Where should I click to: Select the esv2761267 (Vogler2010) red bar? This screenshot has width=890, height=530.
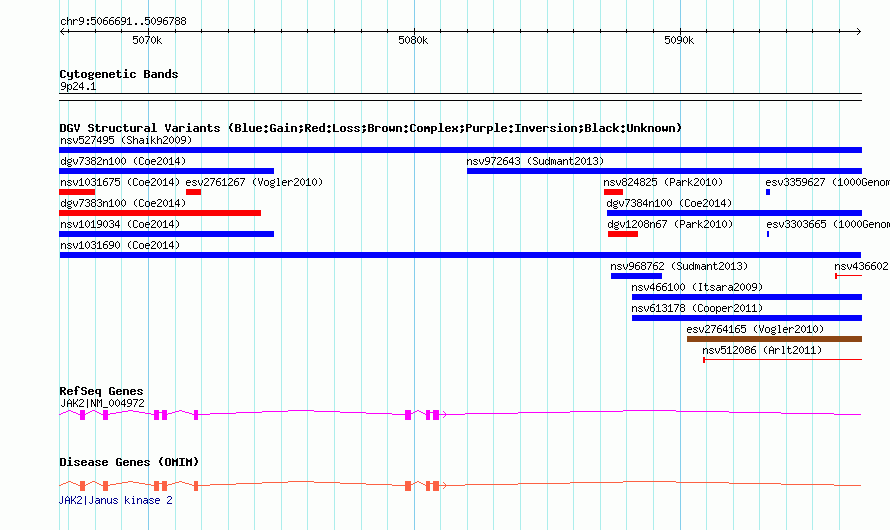[x=194, y=192]
